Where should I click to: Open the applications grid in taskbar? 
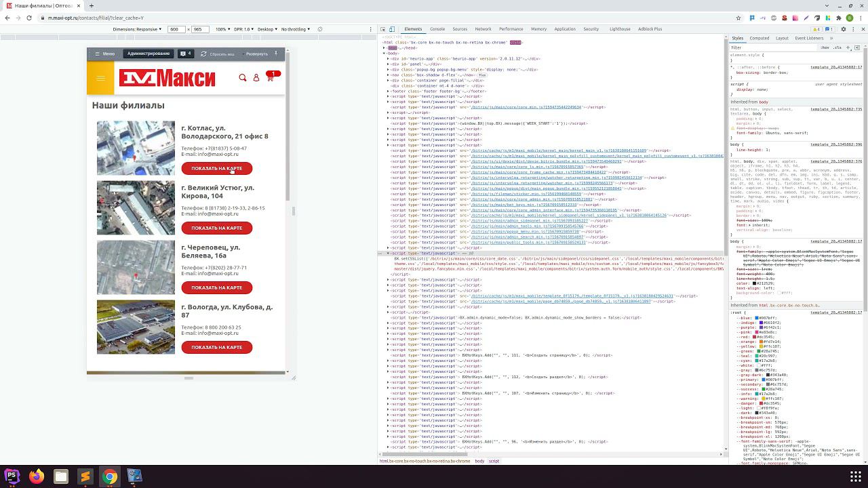tap(856, 476)
